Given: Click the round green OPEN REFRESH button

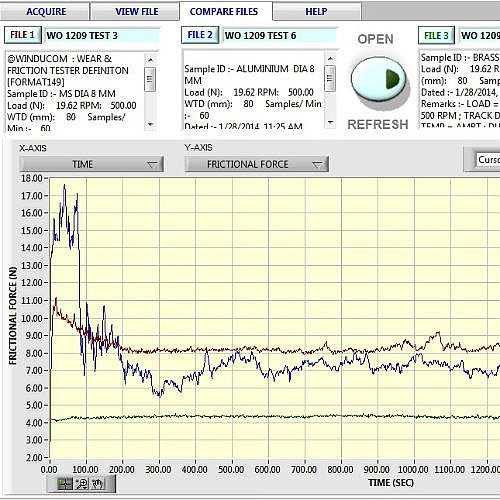Looking at the screenshot, I should (378, 79).
